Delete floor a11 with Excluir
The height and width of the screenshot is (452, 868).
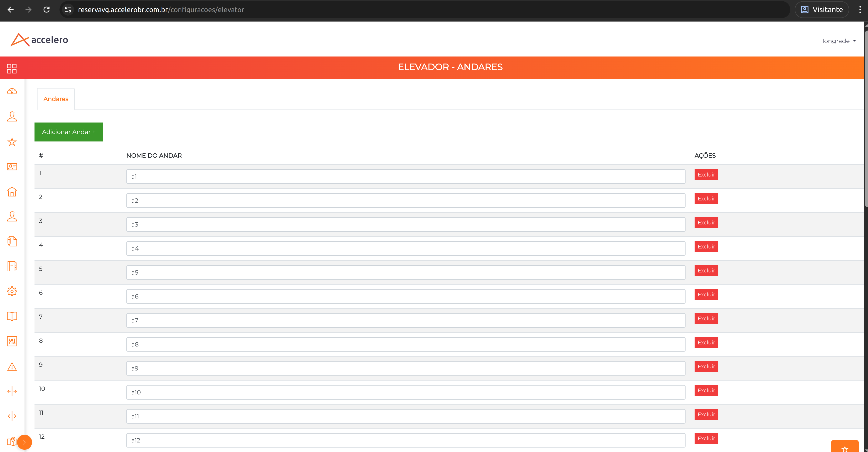(x=706, y=415)
